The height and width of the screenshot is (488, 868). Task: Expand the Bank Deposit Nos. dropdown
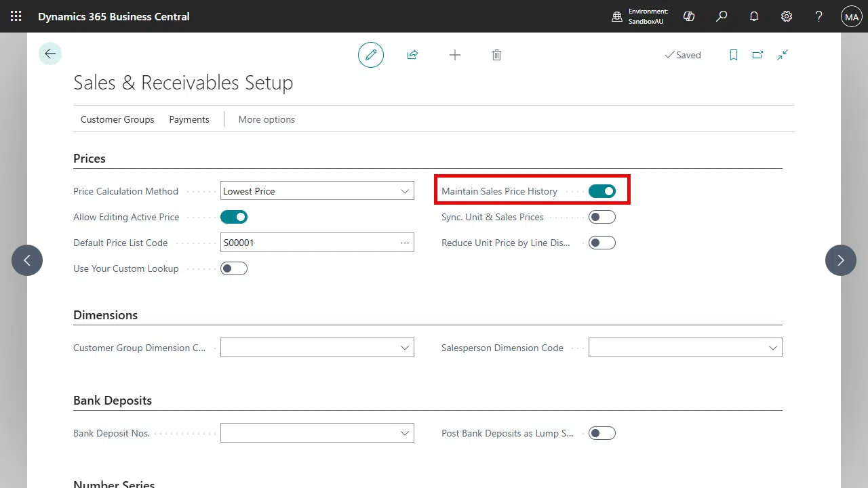tap(404, 433)
